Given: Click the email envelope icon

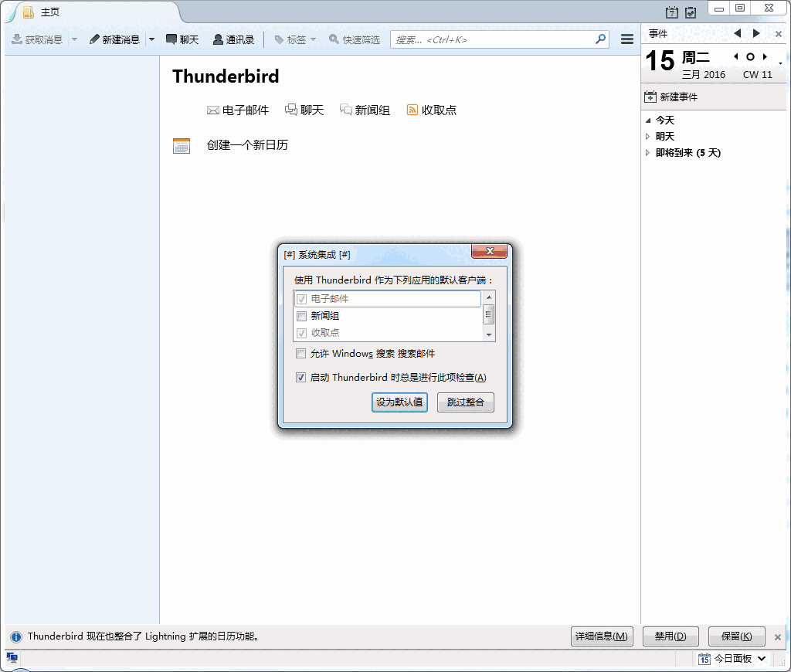Looking at the screenshot, I should (x=213, y=110).
